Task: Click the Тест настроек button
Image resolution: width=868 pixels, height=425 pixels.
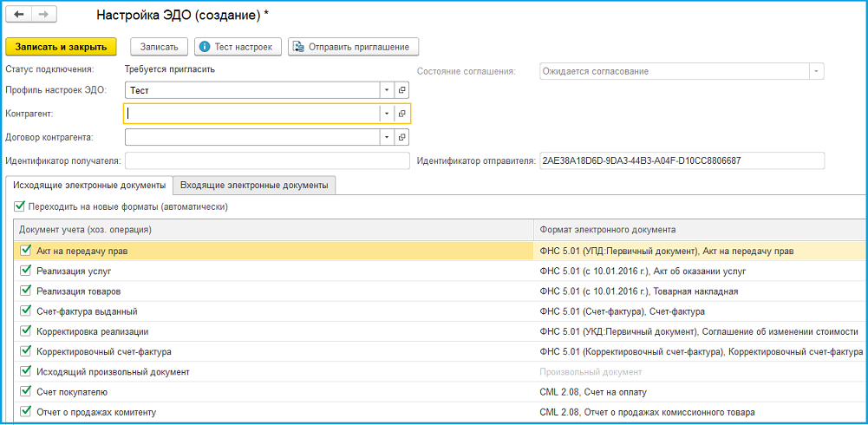Action: 238,47
